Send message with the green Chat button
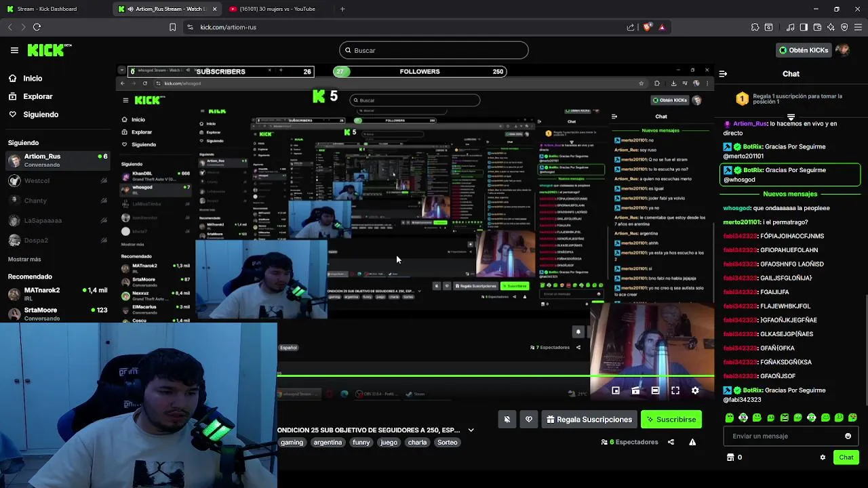This screenshot has height=488, width=868. [846, 457]
